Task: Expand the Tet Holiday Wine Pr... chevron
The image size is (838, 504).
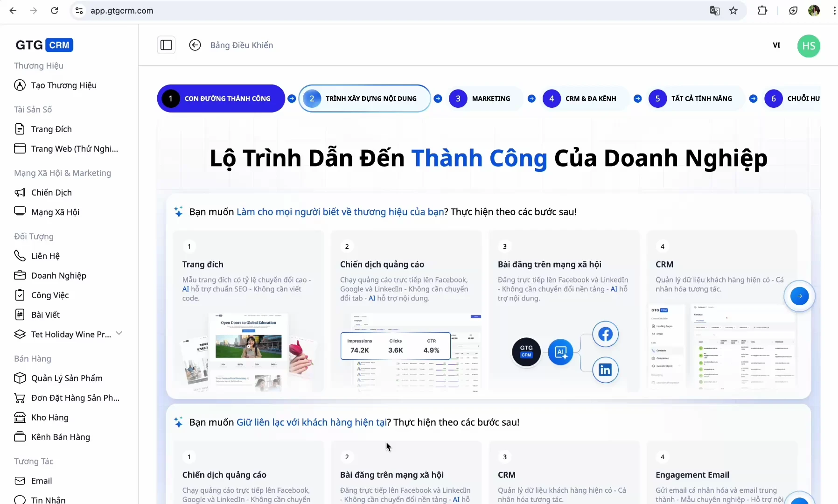Action: [119, 333]
